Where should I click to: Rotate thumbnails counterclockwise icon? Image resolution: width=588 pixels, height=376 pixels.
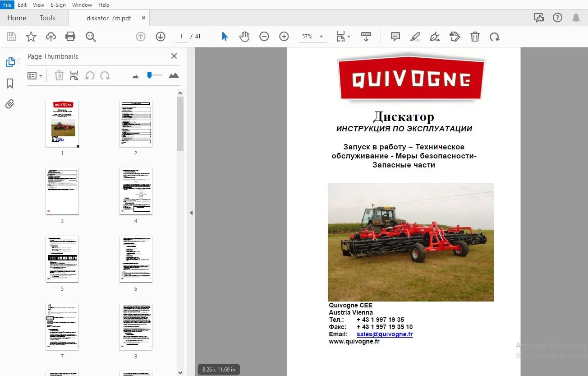pos(90,75)
